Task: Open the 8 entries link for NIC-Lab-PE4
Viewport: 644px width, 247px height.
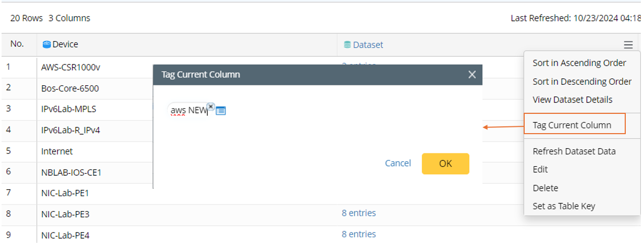Action: [x=358, y=234]
